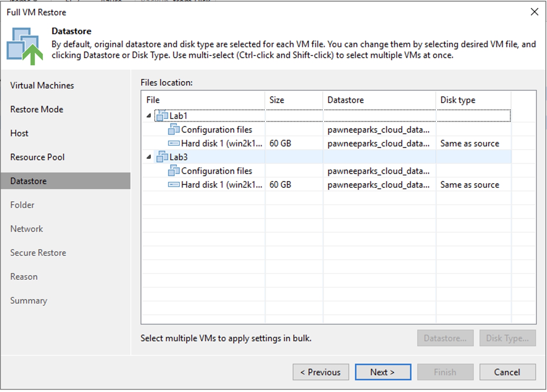
Task: Select the Datastore step in sidebar
Action: [66, 181]
